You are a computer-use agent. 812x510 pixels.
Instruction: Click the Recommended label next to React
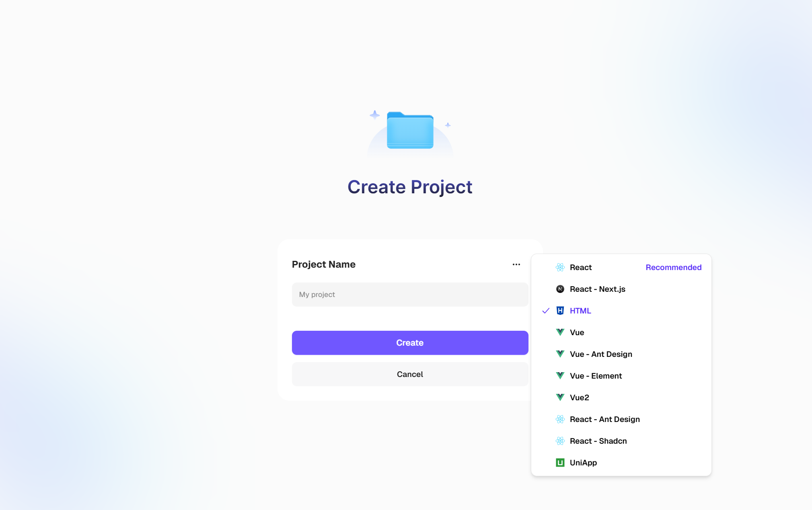673,267
